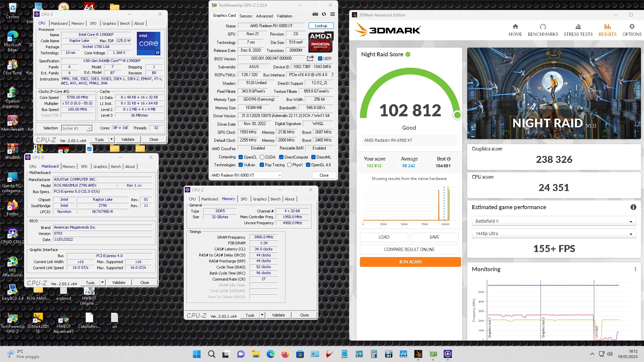Click the CPU-Z Name field Intel Core i9 13900KF
Image resolution: width=644 pixels, height=362 pixels.
point(96,35)
